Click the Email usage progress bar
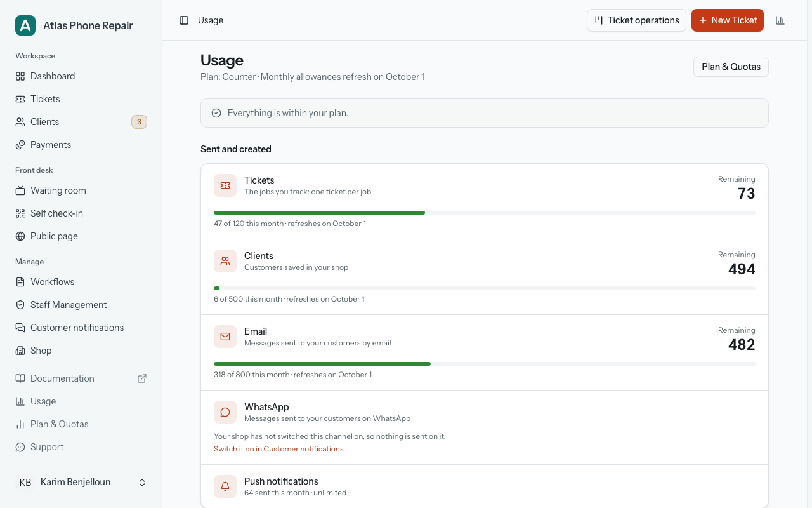The image size is (812, 508). 485,364
